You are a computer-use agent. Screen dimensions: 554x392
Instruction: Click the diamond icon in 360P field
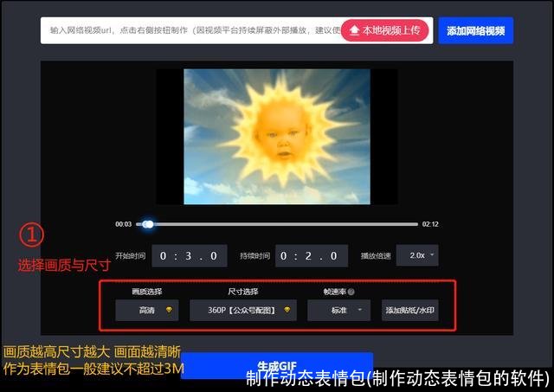click(x=287, y=310)
